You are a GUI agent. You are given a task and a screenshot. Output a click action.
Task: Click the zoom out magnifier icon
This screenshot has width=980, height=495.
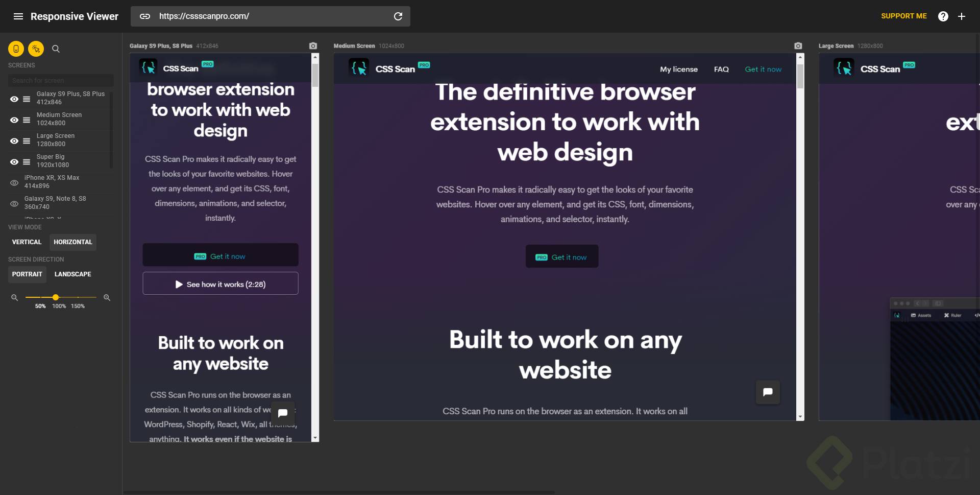click(x=15, y=297)
